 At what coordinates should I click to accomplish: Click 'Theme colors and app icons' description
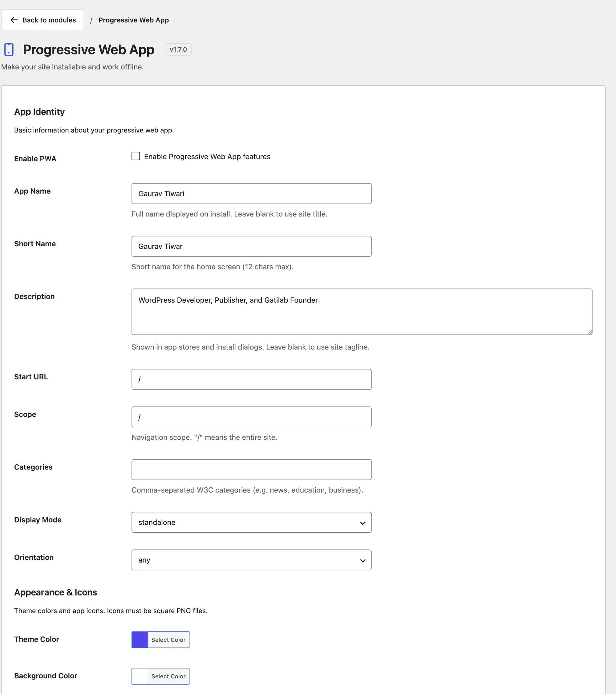111,611
